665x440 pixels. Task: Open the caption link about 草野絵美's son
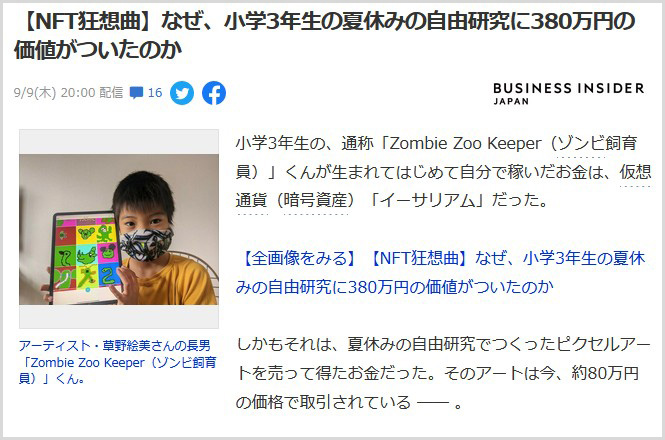click(x=117, y=362)
